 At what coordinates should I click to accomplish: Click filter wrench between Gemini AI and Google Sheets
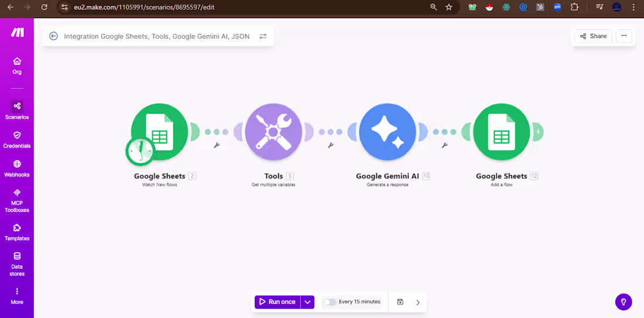[x=444, y=145]
